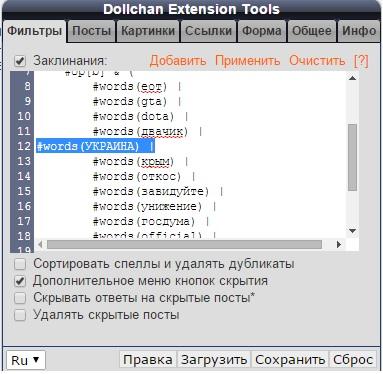Click the scroll left arrow in spell editor
This screenshot has height=374, width=383.
[40, 245]
